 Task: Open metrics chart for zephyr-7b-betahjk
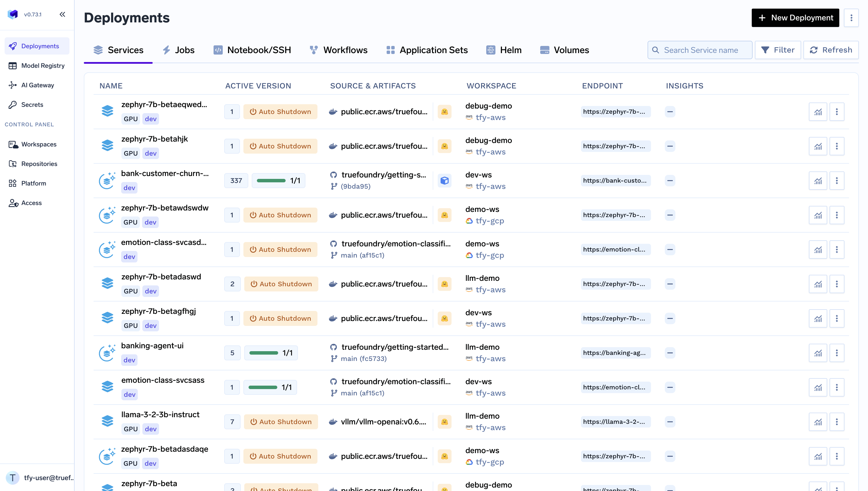pos(818,146)
